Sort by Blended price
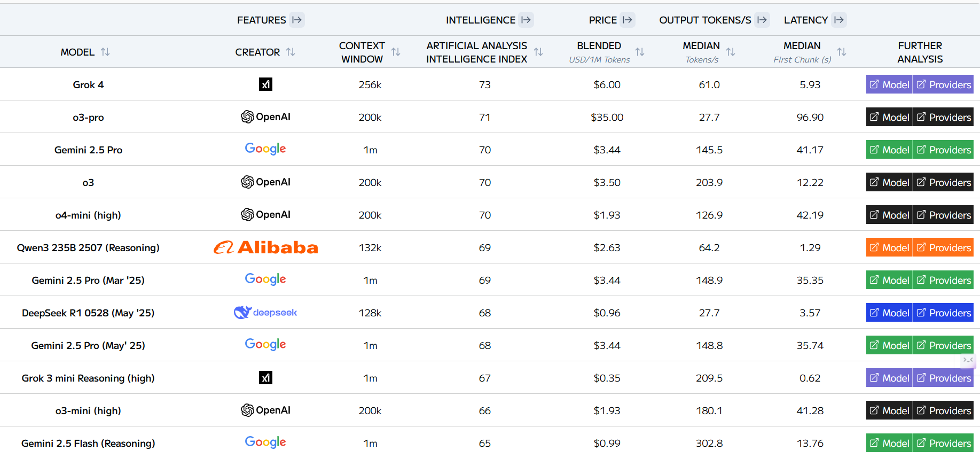Viewport: 980px width, 458px height. pos(640,52)
